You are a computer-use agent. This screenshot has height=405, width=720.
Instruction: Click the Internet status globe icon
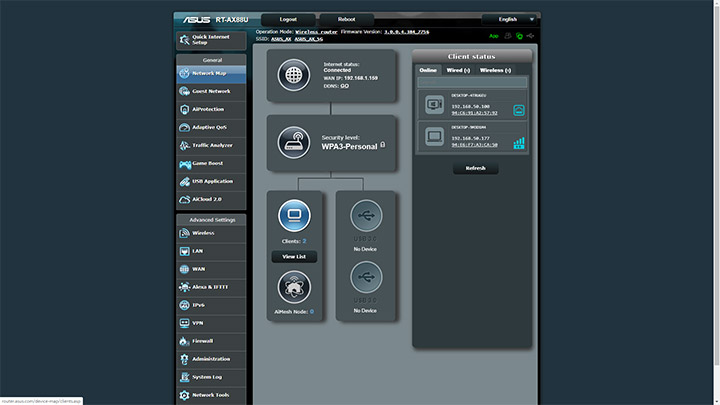[293, 75]
